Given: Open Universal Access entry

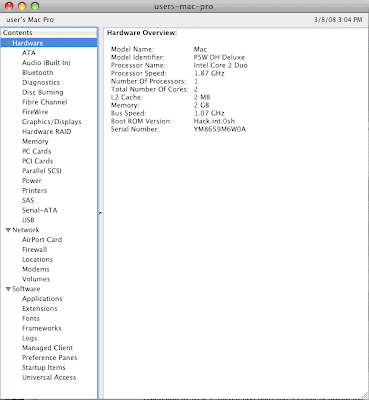Looking at the screenshot, I should 49,377.
